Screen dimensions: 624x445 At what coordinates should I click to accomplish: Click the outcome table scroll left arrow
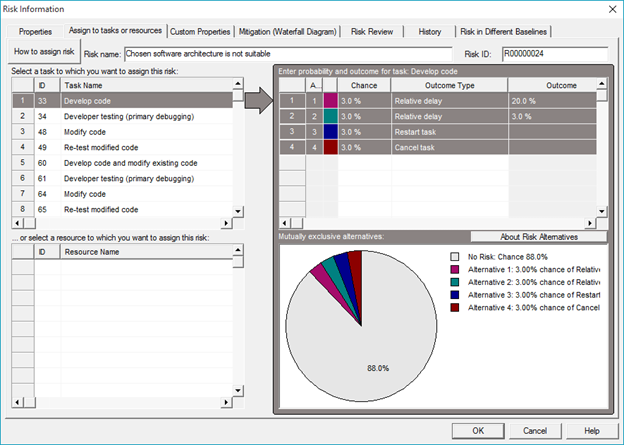click(285, 223)
